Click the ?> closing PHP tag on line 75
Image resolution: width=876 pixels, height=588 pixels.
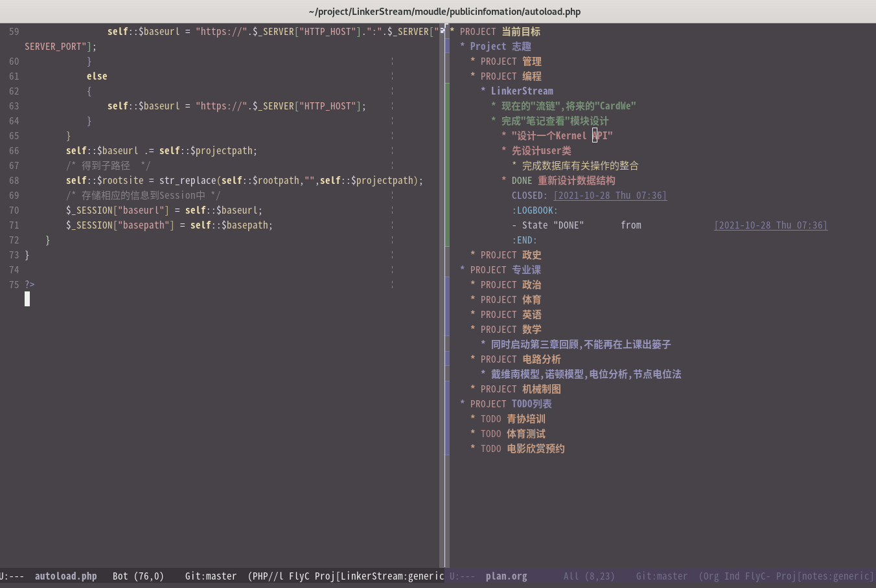click(x=29, y=284)
